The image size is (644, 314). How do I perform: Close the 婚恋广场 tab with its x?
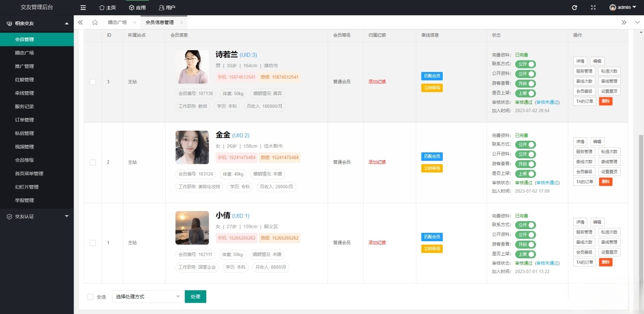tap(135, 23)
